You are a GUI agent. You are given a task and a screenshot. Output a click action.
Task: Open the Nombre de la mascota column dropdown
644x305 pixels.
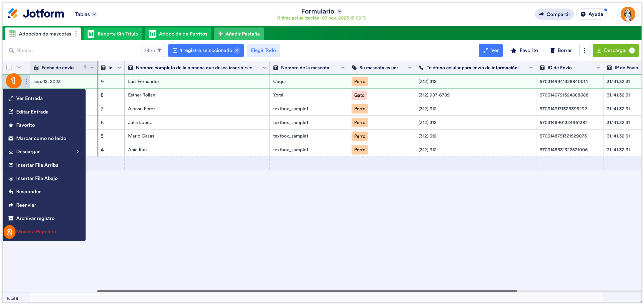click(343, 68)
